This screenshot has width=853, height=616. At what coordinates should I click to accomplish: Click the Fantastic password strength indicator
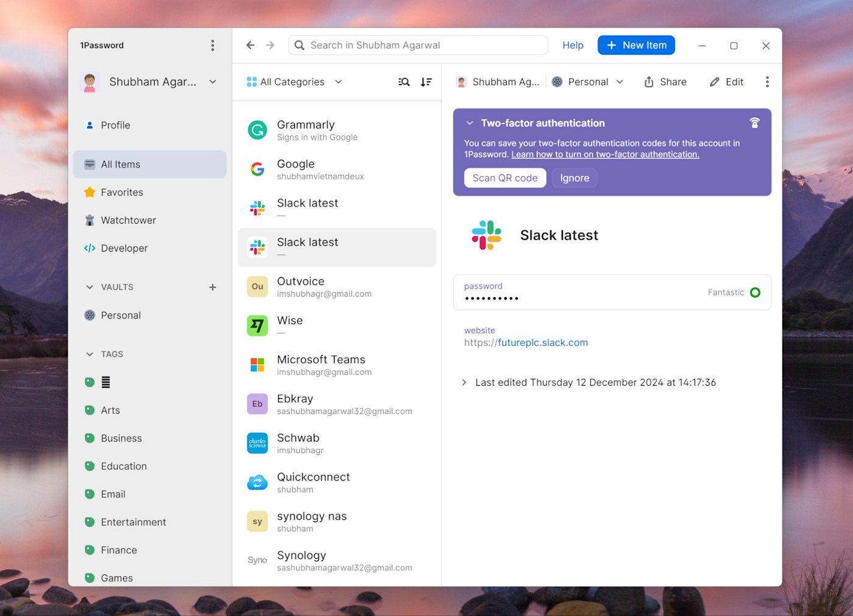coord(734,292)
